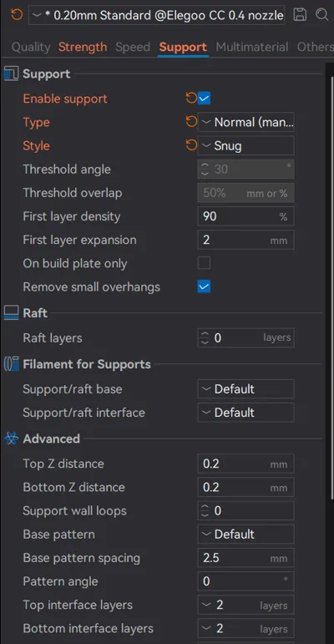The width and height of the screenshot is (334, 644).
Task: Open the Base pattern Default dropdown
Action: pos(245,534)
